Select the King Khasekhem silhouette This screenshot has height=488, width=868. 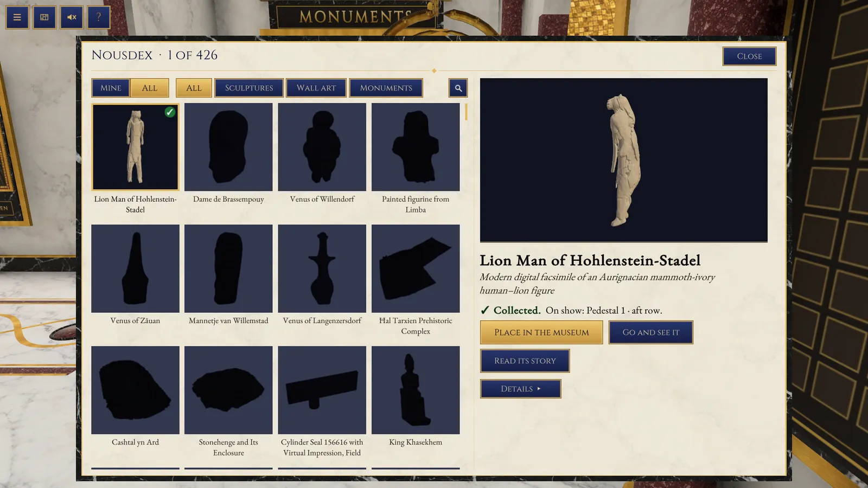[x=416, y=390]
